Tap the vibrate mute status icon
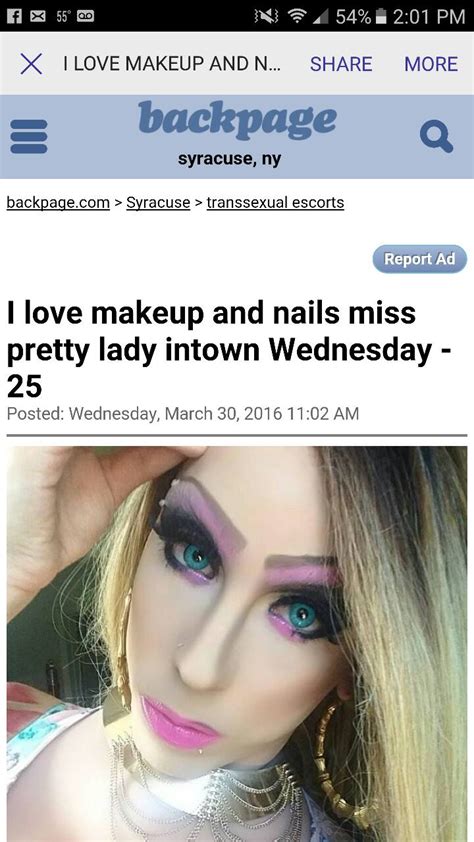 click(x=265, y=16)
